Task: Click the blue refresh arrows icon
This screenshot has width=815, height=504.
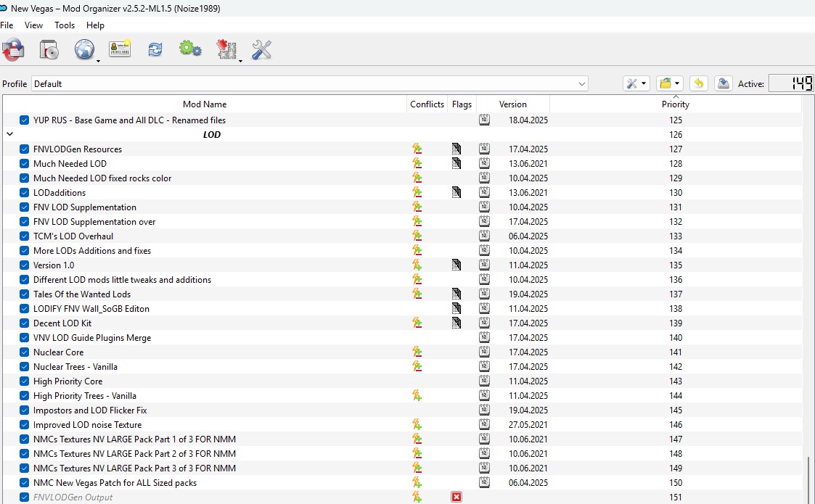Action: [155, 49]
